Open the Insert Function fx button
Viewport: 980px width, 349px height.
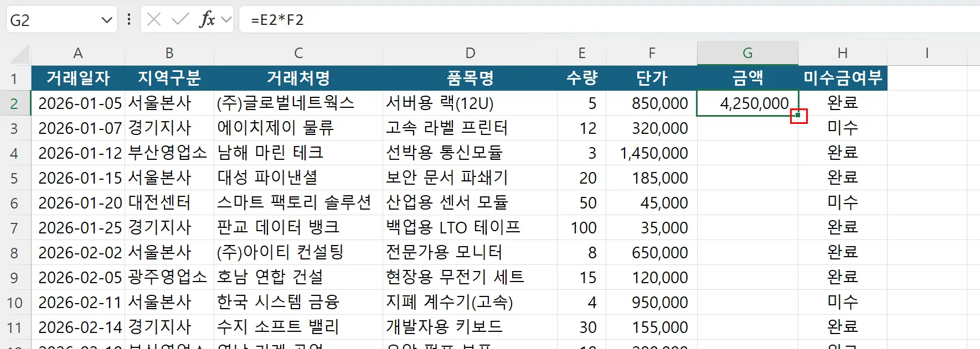coord(207,20)
